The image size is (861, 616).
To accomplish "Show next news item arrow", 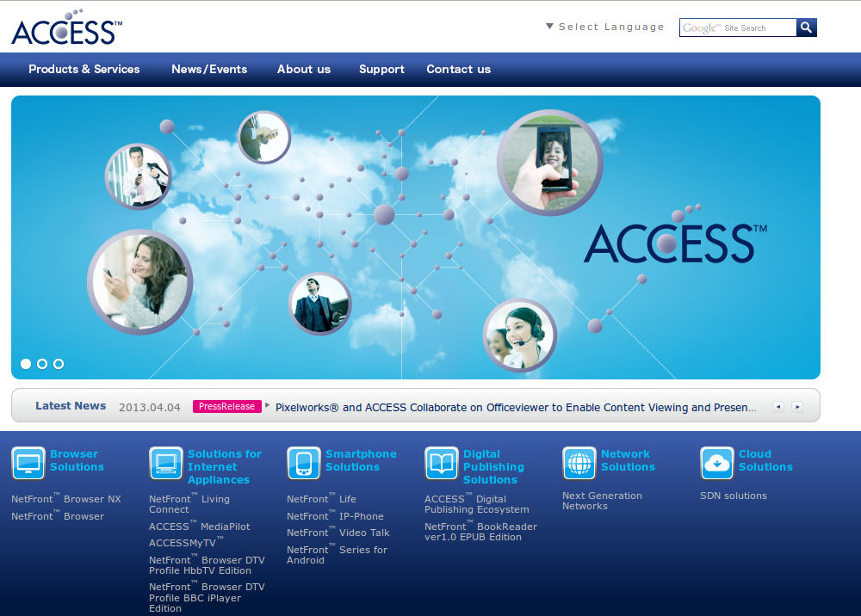I will tap(797, 406).
